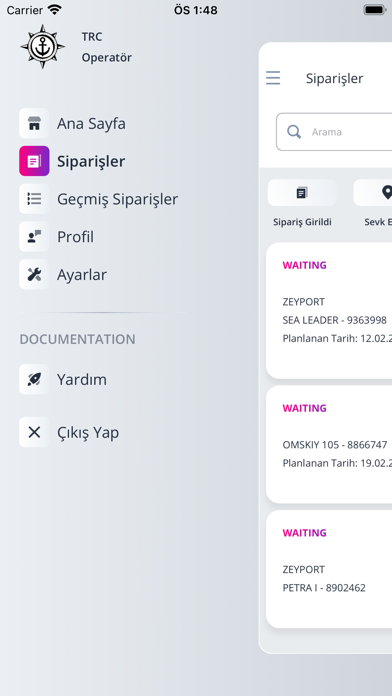Go to Ana Sayfa menu item

(91, 123)
